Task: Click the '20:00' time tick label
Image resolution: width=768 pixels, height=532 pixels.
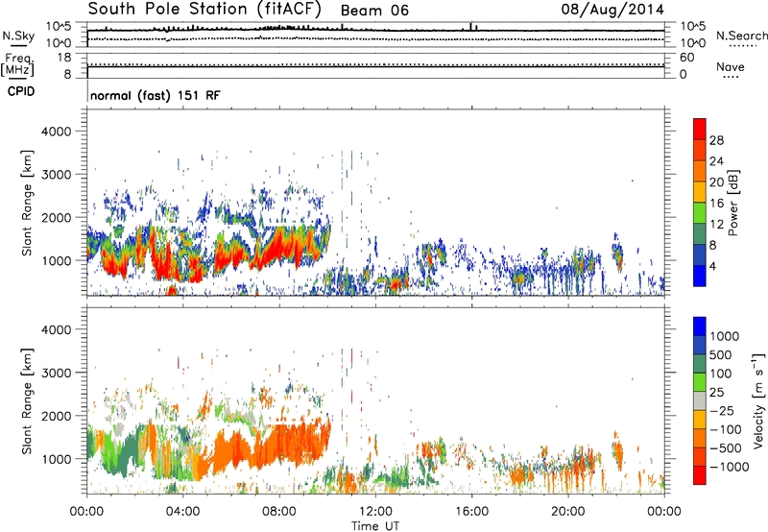Action: tap(567, 512)
